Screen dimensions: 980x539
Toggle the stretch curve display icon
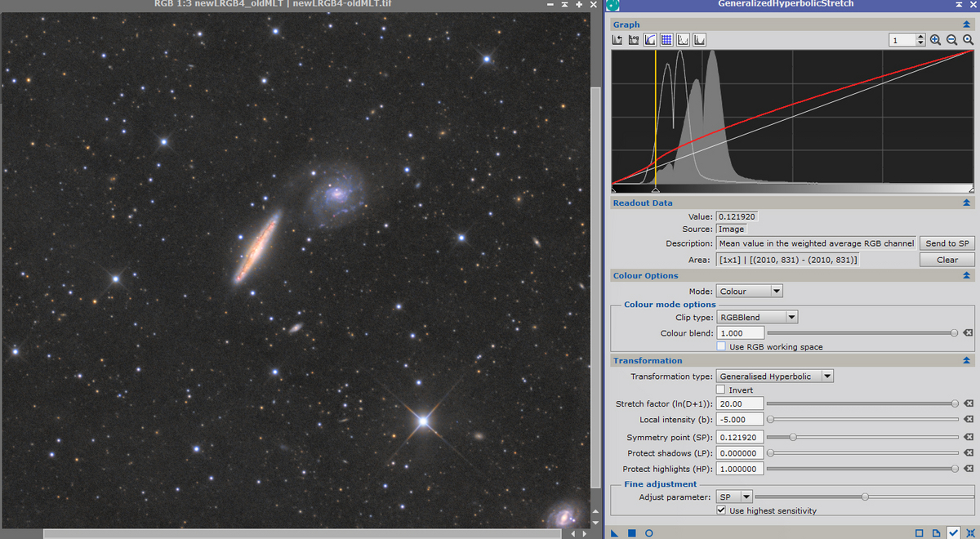coord(650,39)
